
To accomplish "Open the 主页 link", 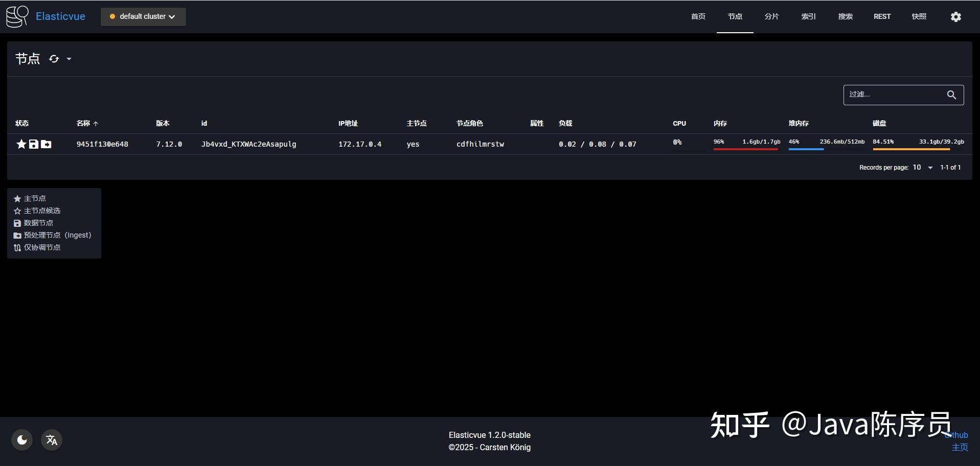I will 960,447.
